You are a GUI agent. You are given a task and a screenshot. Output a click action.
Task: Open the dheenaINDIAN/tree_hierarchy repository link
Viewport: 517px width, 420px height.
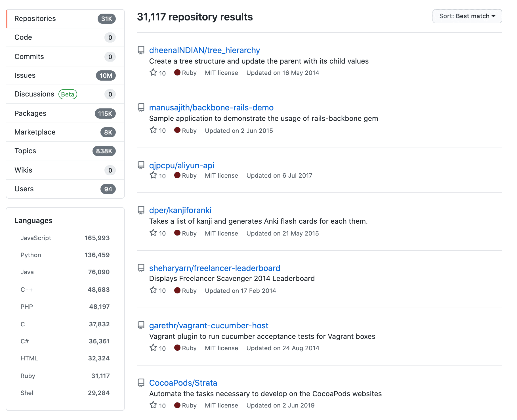tap(205, 50)
